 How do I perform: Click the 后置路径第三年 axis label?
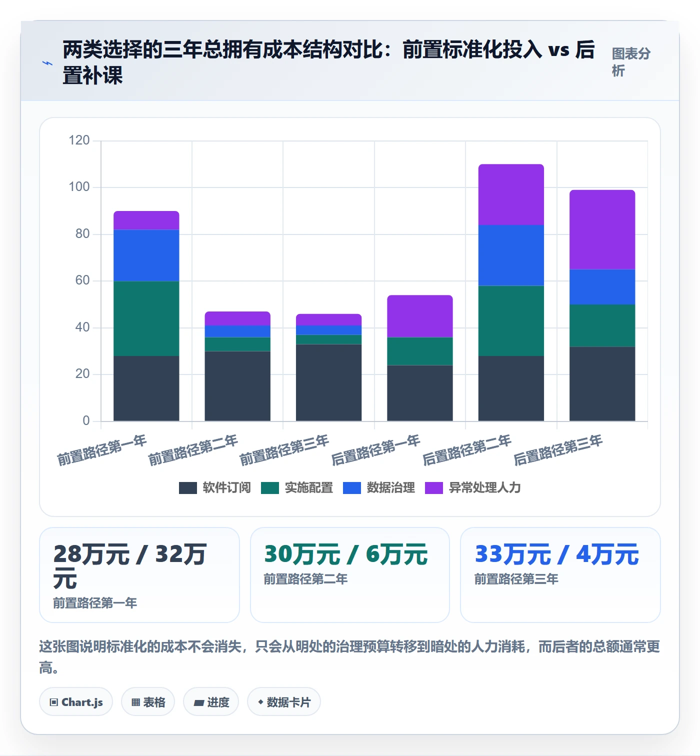(558, 450)
